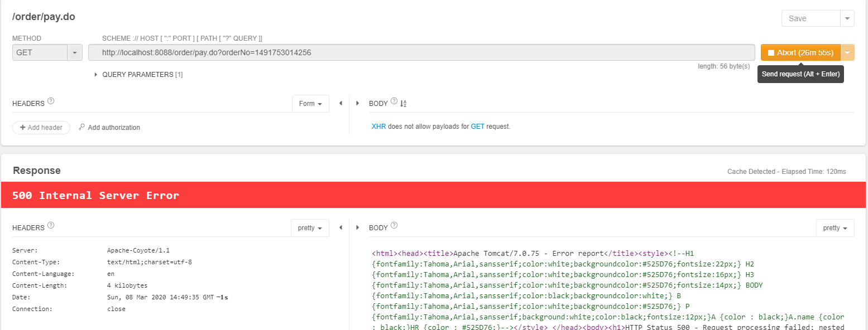Screen dimensions: 868x330
Task: Abort the running request
Action: pyautogui.click(x=800, y=52)
